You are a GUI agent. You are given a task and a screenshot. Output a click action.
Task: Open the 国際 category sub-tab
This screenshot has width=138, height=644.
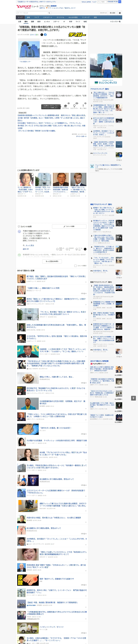[32, 21]
